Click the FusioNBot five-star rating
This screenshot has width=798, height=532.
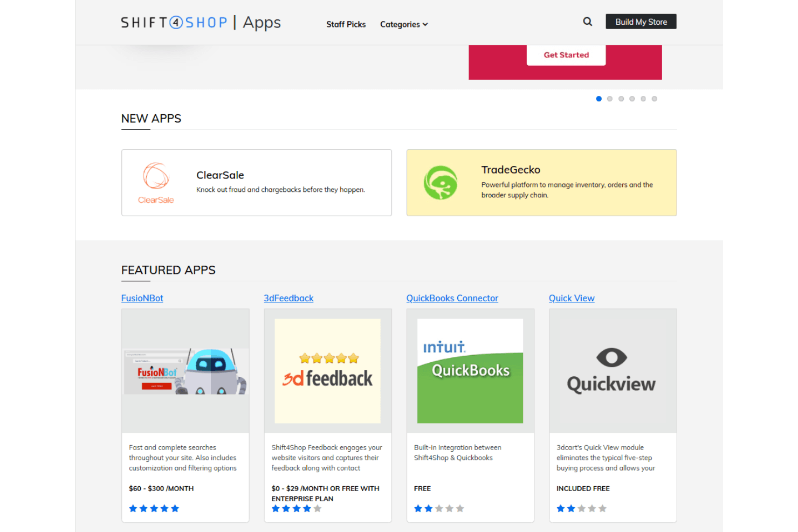pyautogui.click(x=154, y=508)
